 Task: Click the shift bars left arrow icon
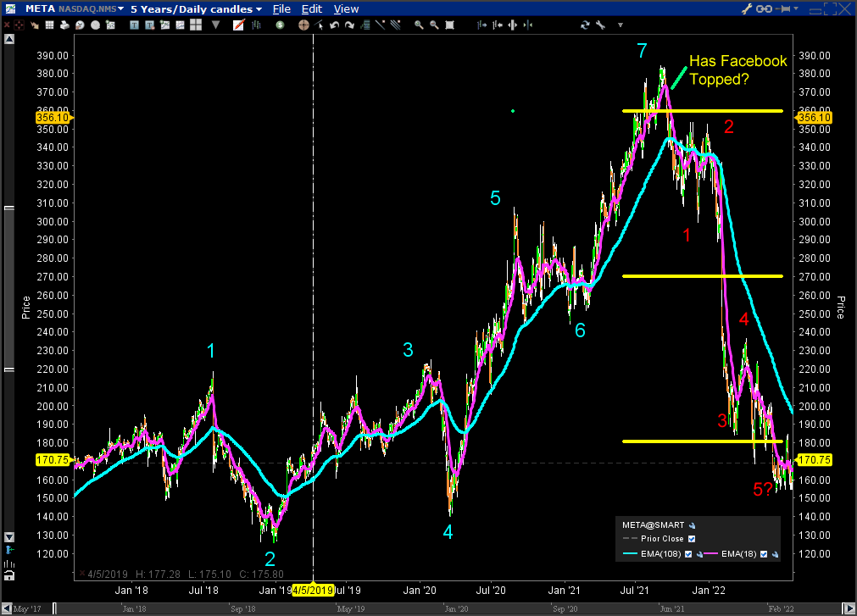pyautogui.click(x=497, y=25)
